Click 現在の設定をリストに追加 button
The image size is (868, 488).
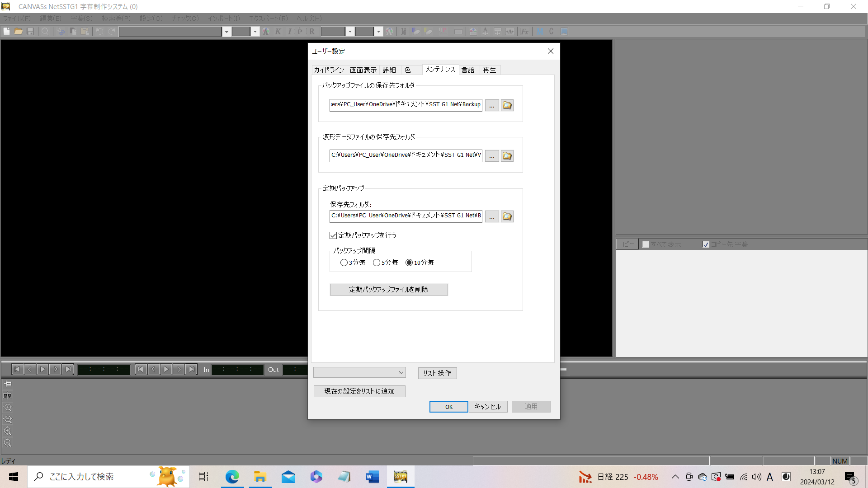click(359, 391)
